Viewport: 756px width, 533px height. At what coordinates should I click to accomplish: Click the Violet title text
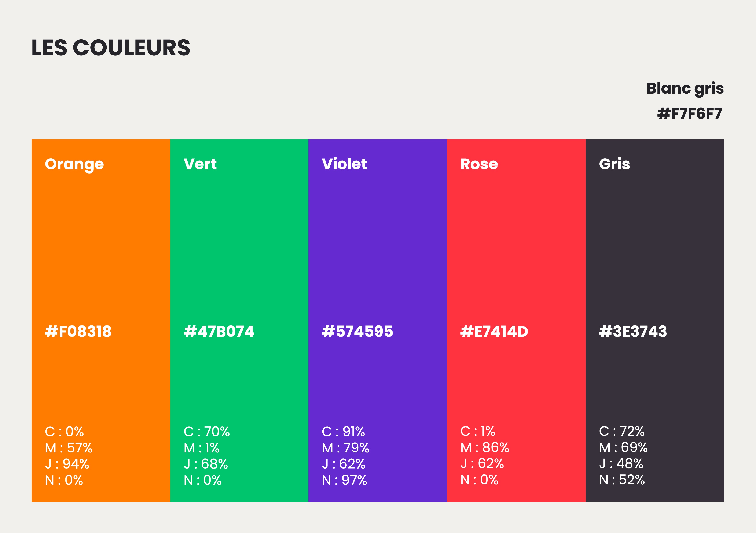point(344,164)
